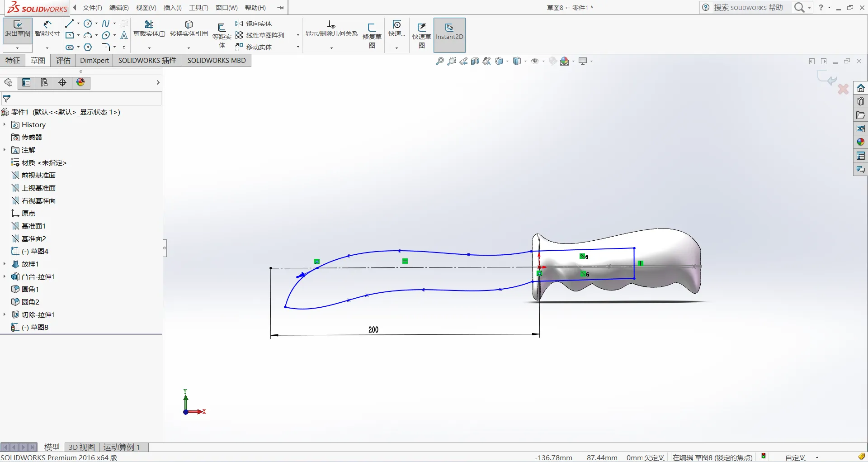Expand the 放样1 feature node
Screen dimensions: 868x462
pyautogui.click(x=5, y=264)
